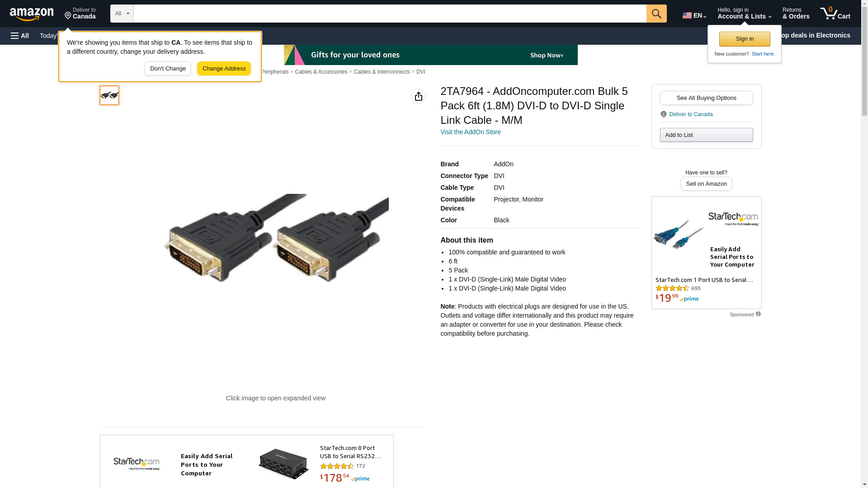The width and height of the screenshot is (868, 488).
Task: Click the share icon above product image
Action: [419, 96]
